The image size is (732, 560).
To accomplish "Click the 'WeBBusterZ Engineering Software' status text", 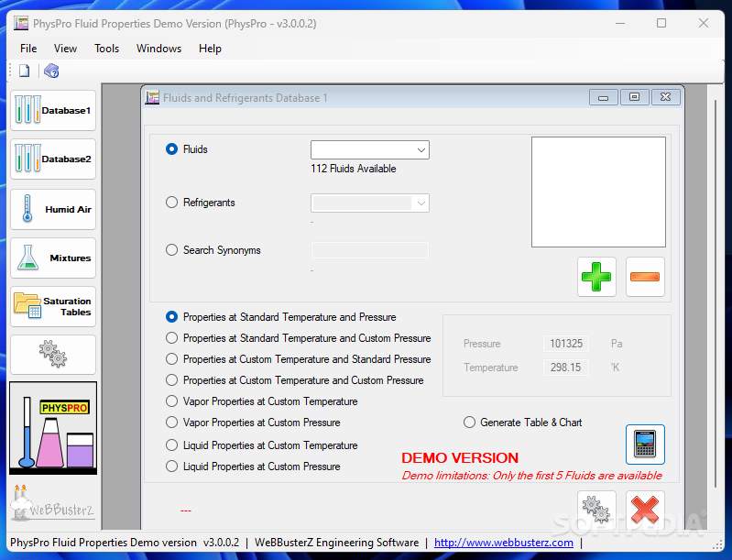I will [336, 543].
